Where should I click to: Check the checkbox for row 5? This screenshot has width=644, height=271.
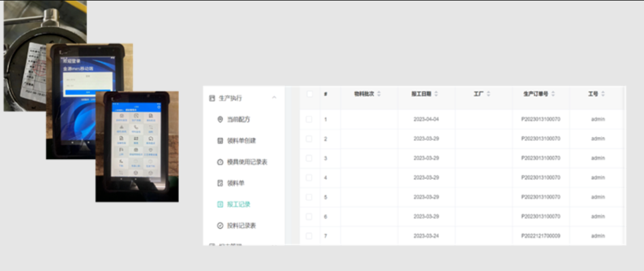point(309,197)
